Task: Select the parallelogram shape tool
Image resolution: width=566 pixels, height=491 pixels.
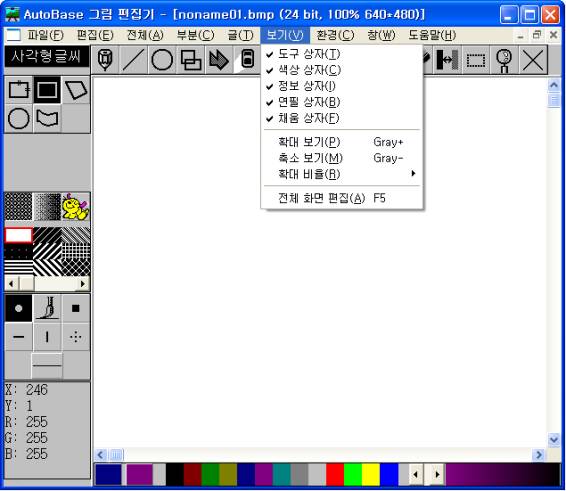Action: pos(76,90)
